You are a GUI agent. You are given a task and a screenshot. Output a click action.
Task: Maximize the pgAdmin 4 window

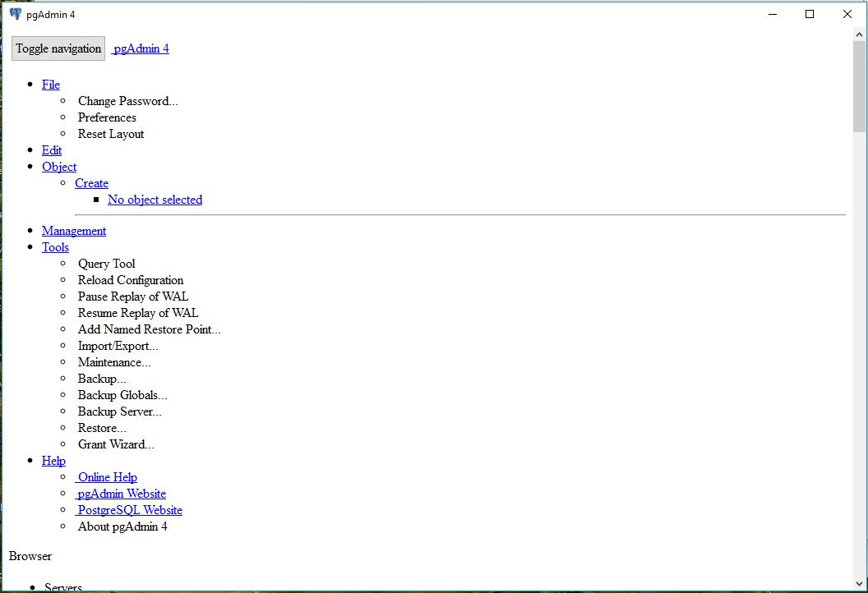(810, 14)
